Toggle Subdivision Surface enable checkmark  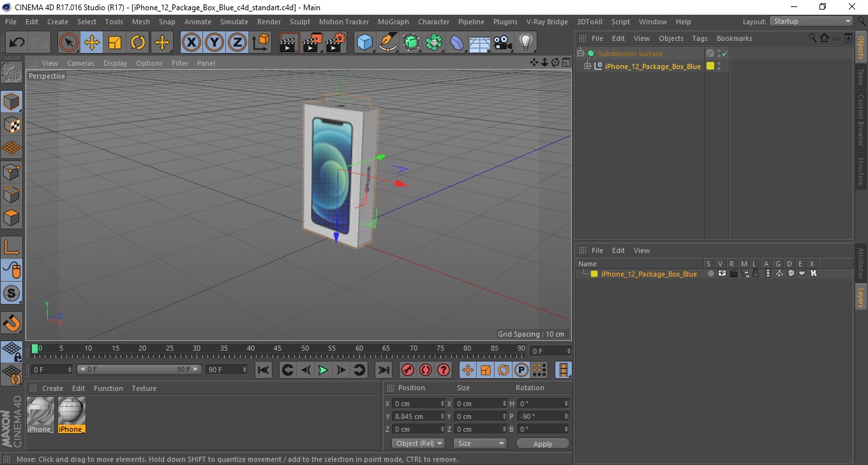coord(725,54)
